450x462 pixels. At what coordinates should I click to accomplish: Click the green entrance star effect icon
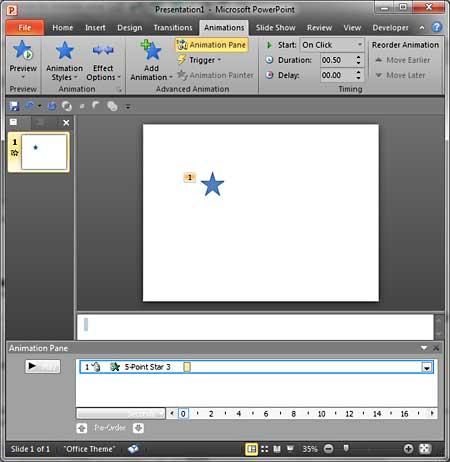pos(114,367)
